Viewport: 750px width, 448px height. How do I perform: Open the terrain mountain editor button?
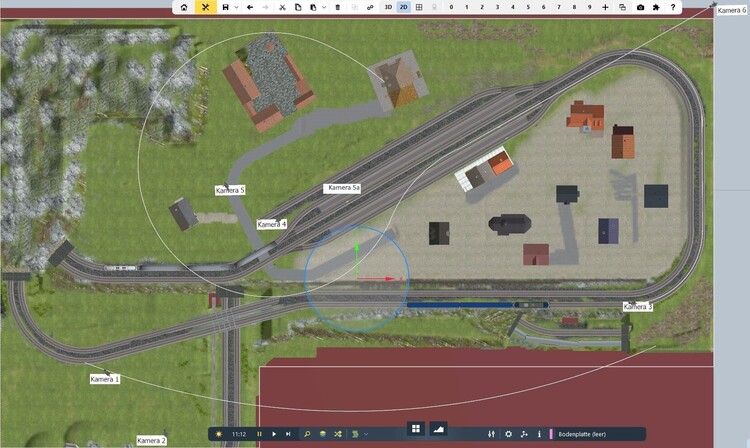pos(438,429)
